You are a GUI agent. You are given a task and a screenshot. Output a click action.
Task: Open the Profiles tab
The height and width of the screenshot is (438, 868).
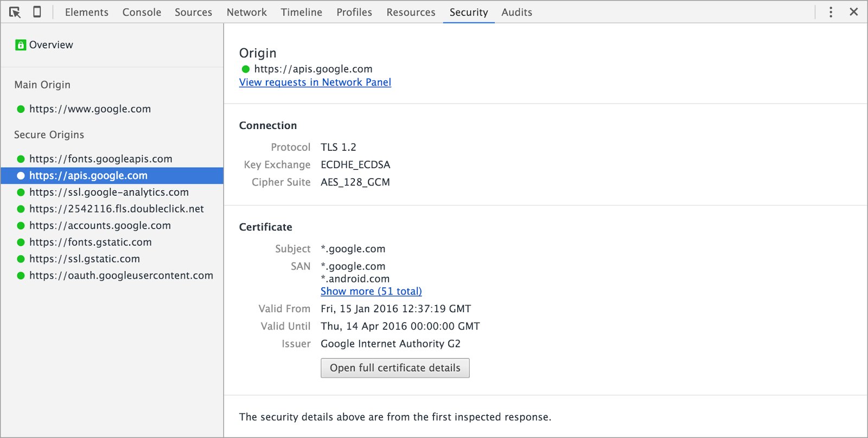coord(354,12)
